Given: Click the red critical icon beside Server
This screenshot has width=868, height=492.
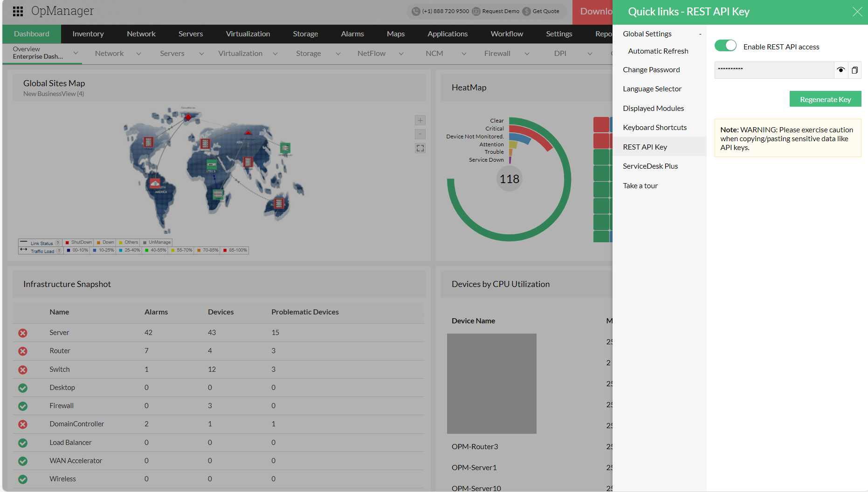Looking at the screenshot, I should 23,333.
